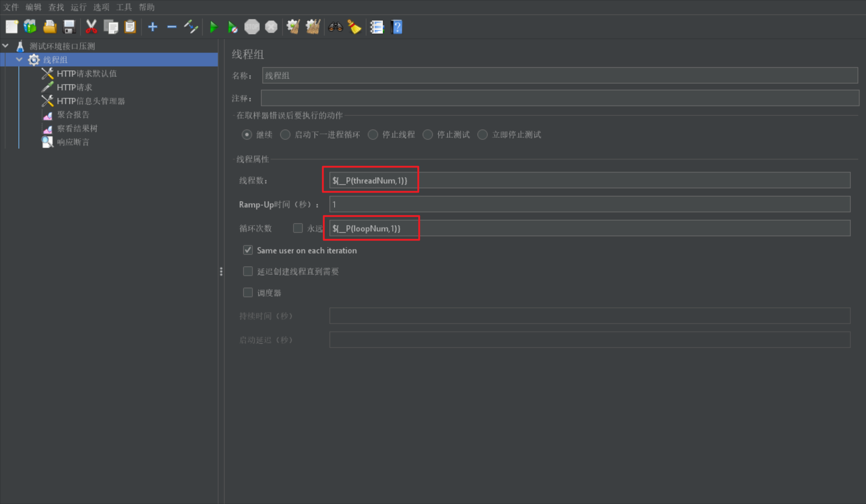Open the 选项 menu
Screen dimensions: 866x504
pyautogui.click(x=101, y=7)
